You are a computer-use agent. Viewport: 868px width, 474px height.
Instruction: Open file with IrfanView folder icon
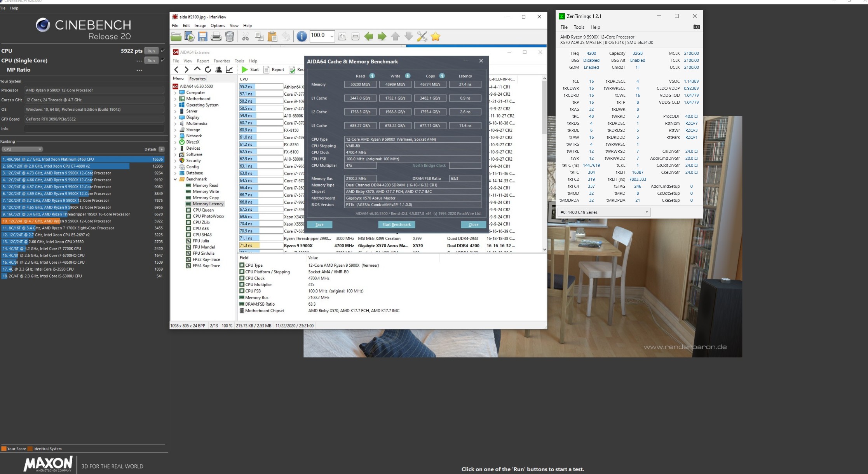(176, 37)
